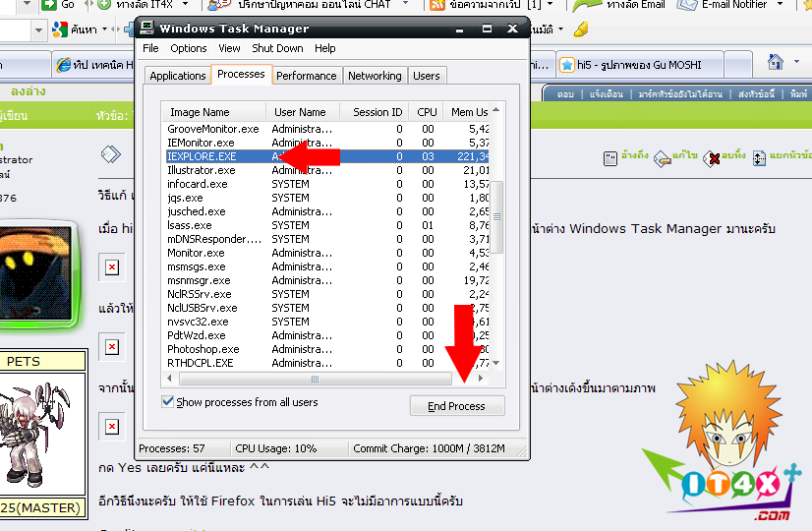Click the Google search icon in toolbar
This screenshot has width=812, height=531.
[59, 29]
